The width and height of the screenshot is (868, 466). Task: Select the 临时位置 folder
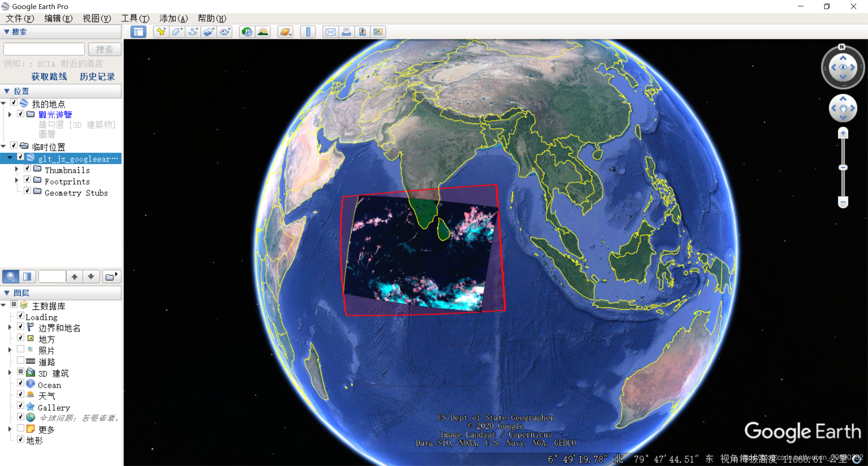point(49,147)
